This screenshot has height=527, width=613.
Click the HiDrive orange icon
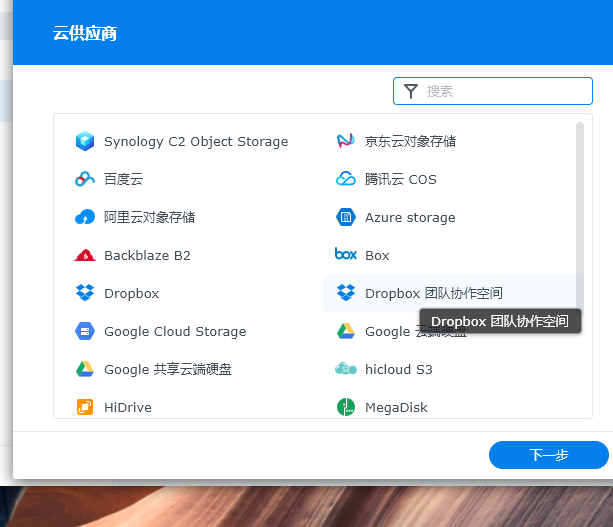click(85, 407)
